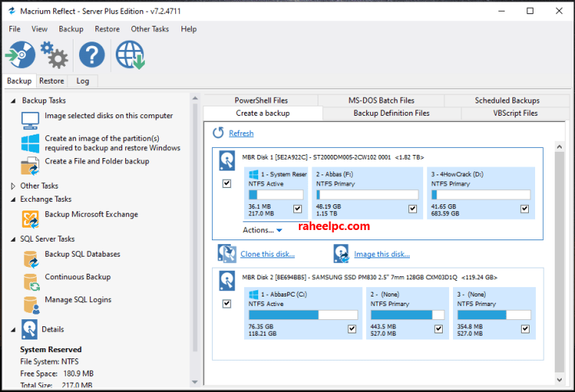Click the Windows logo icon for Windows partition image
575x392 pixels.
30,143
